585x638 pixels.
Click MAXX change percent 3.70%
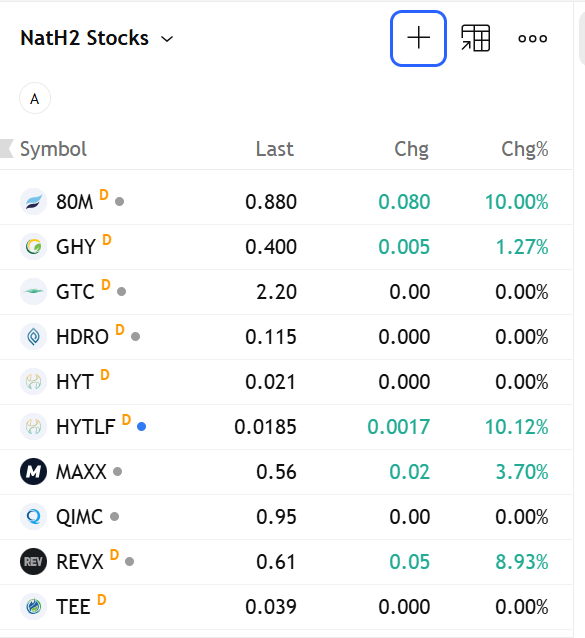coord(522,472)
